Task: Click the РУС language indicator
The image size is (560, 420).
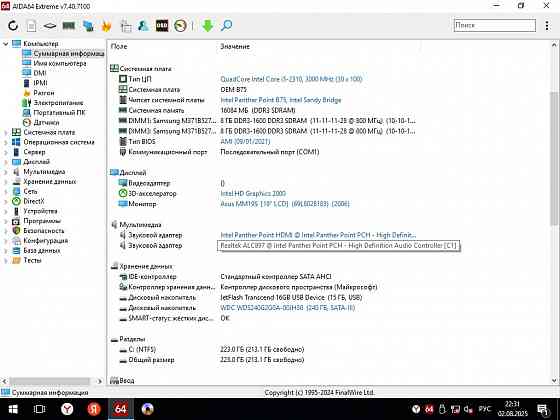Action: [x=485, y=409]
